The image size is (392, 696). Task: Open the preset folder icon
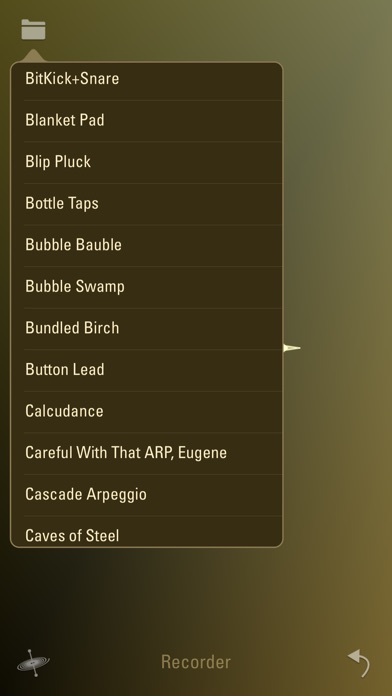pos(33,29)
